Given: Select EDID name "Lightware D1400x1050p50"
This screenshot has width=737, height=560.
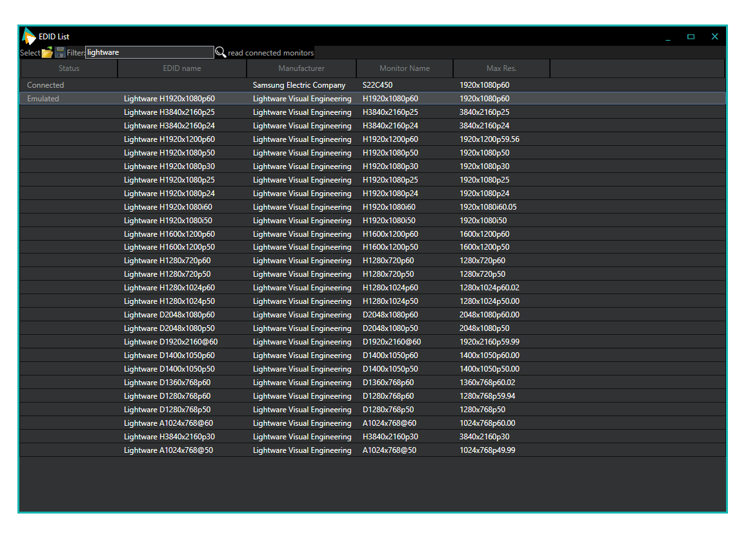Looking at the screenshot, I should pos(169,370).
